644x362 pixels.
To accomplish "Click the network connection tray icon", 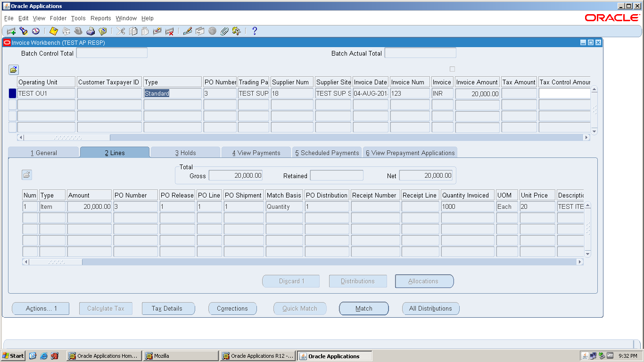I will click(594, 356).
